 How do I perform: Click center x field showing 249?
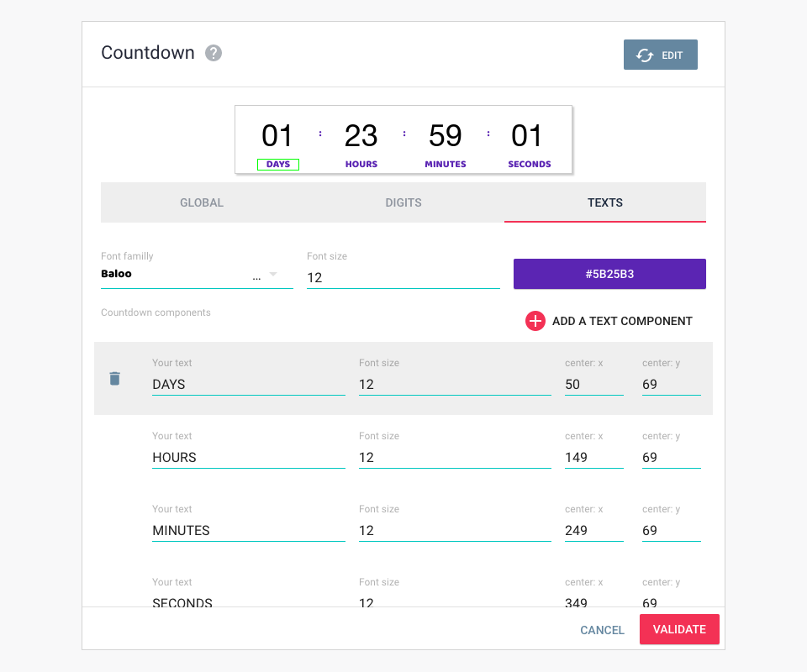pyautogui.click(x=593, y=531)
